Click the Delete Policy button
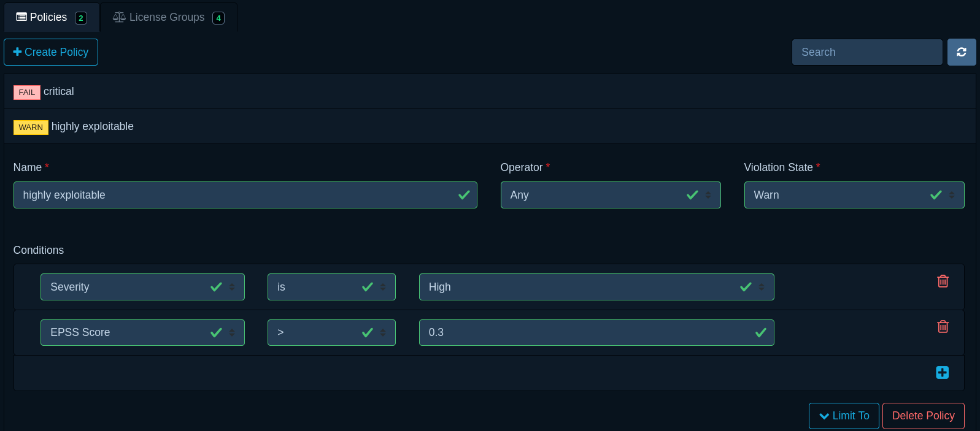 tap(924, 416)
